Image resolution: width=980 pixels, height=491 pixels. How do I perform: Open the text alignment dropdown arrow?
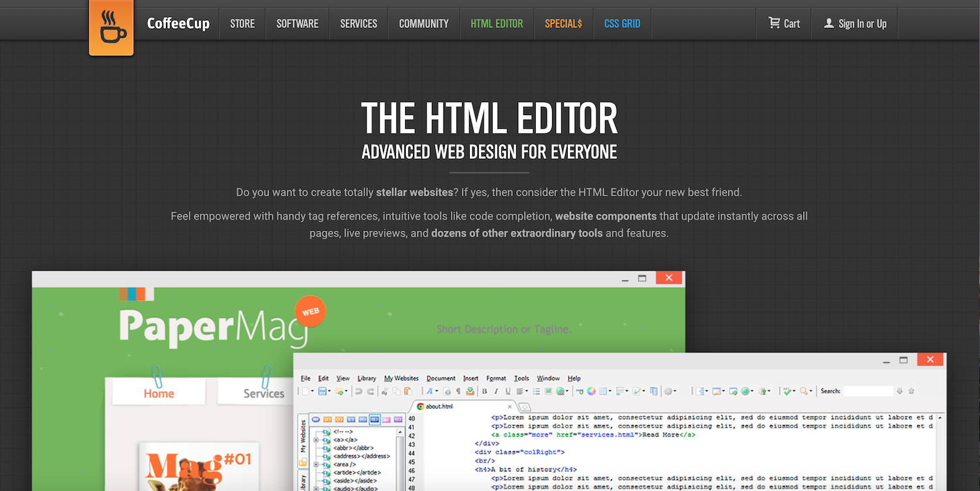click(527, 391)
